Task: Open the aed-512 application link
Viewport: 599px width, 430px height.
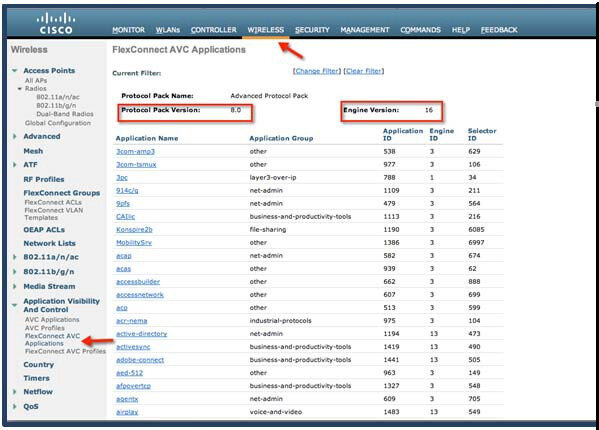Action: 130,373
